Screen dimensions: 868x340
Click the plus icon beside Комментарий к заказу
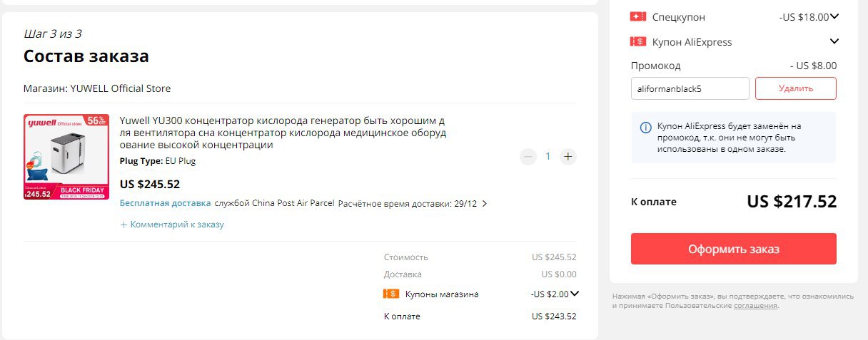point(123,225)
